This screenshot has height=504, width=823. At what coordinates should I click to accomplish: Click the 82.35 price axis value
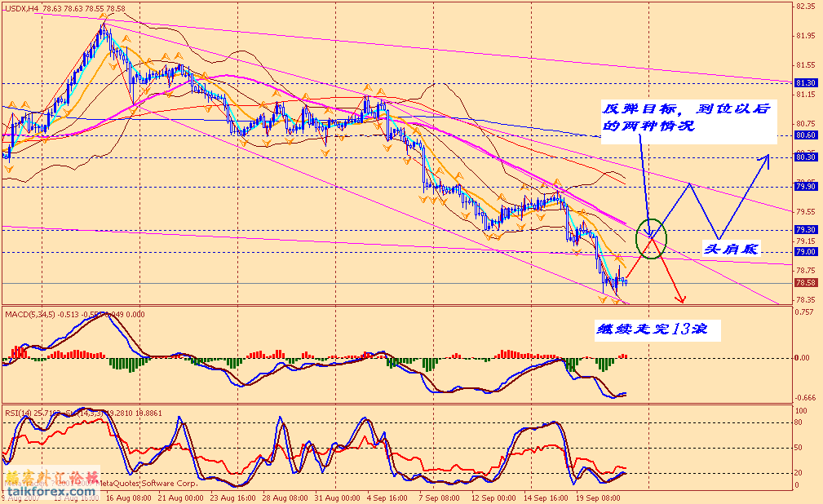click(806, 7)
